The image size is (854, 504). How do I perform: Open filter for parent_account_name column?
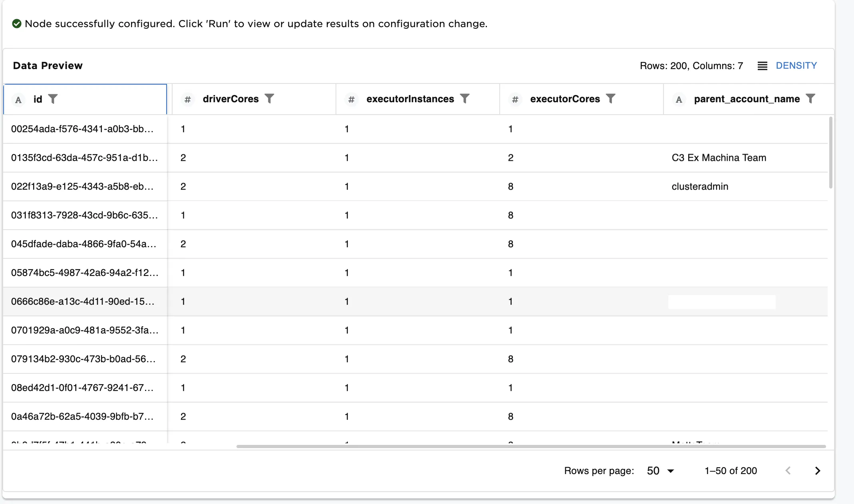click(810, 99)
